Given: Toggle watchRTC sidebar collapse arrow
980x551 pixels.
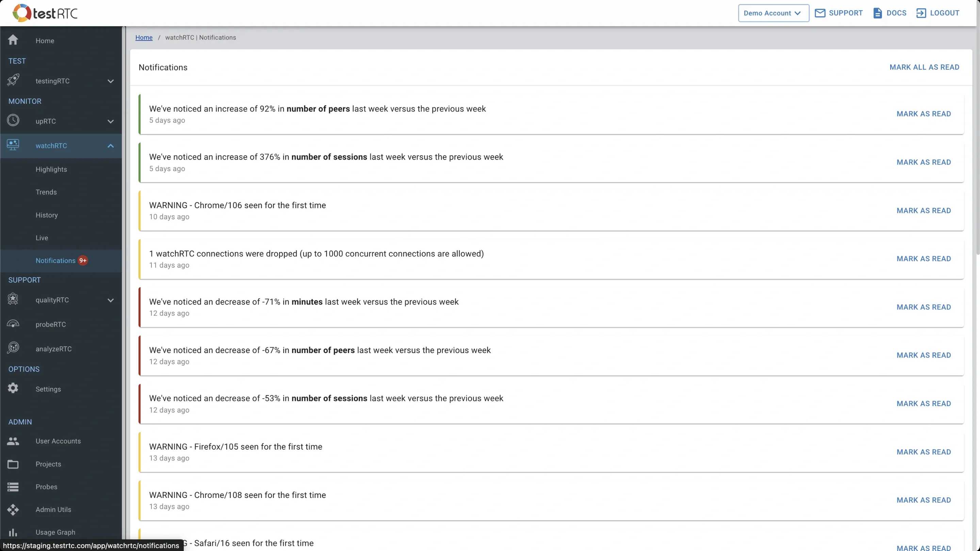Looking at the screenshot, I should click(110, 145).
